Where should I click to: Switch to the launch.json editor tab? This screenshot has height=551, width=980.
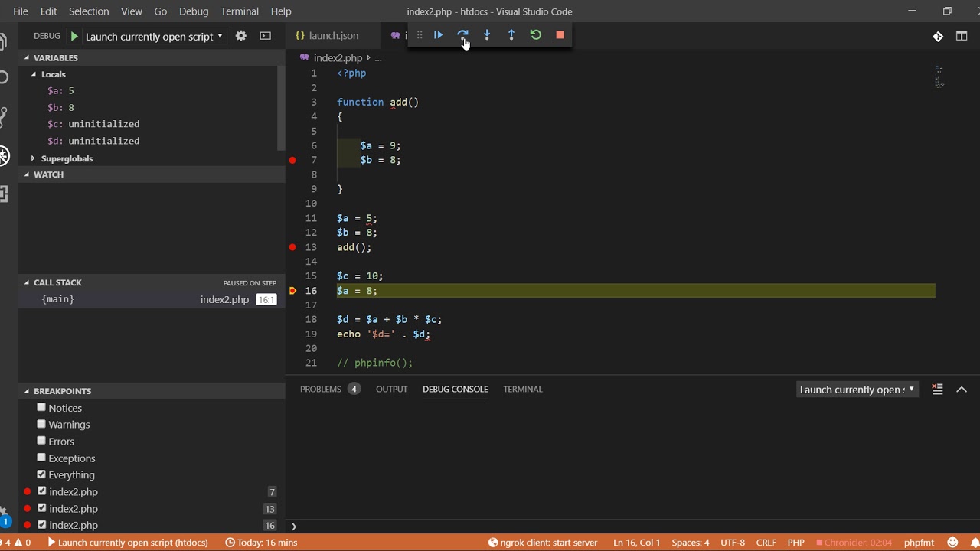pyautogui.click(x=334, y=36)
